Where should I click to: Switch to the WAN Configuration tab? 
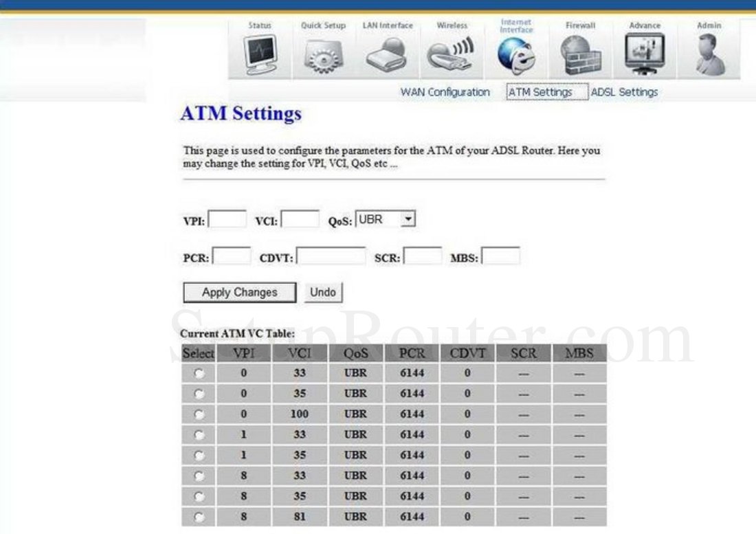click(445, 91)
